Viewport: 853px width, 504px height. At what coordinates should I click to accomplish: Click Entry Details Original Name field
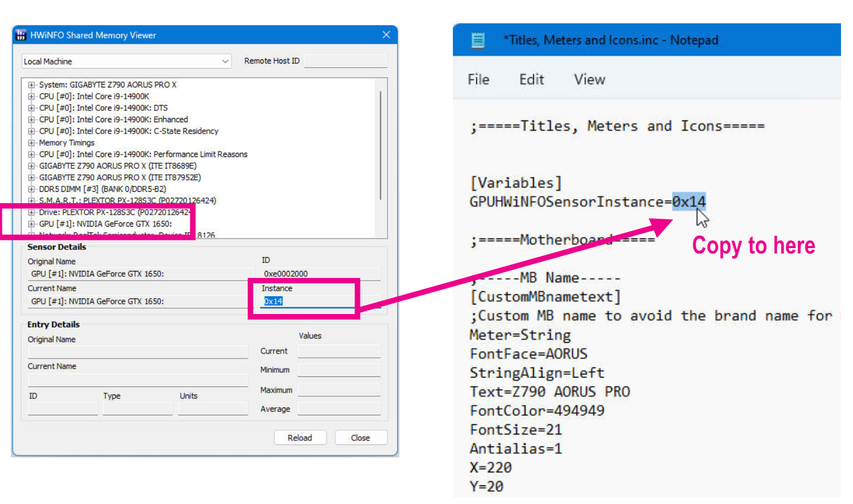click(x=138, y=352)
